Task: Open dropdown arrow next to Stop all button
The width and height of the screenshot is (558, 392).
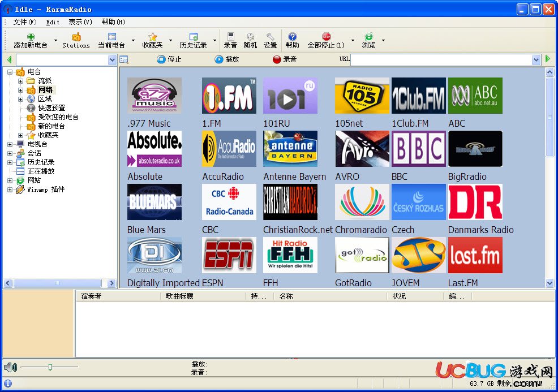Action: [x=353, y=40]
